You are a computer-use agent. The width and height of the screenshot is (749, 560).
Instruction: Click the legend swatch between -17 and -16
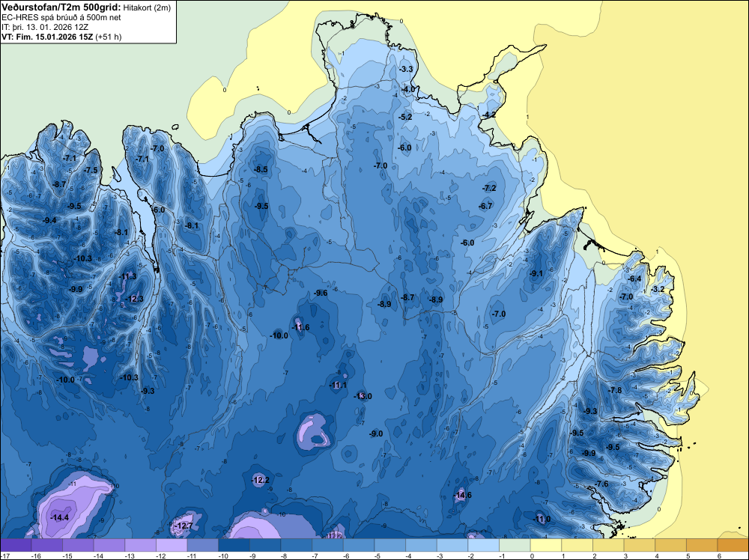[x=16, y=545]
